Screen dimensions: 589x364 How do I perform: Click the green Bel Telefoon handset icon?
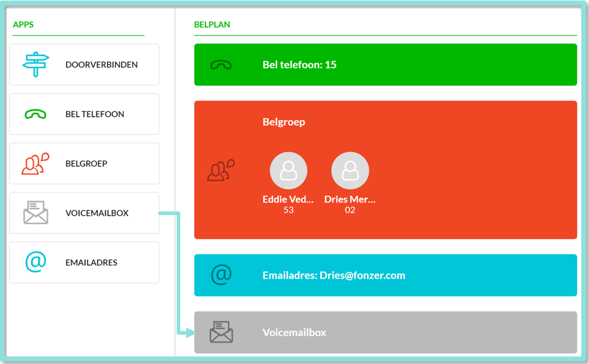(x=35, y=114)
